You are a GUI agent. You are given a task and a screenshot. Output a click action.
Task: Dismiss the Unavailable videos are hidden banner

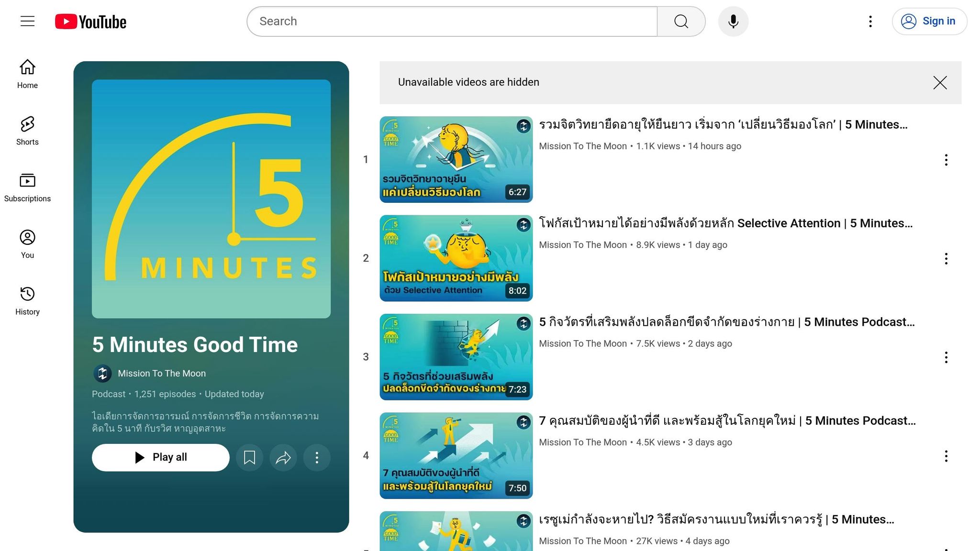click(940, 83)
